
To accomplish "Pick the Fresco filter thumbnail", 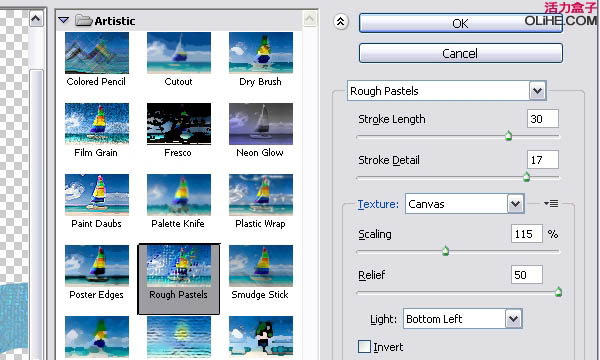I will [179, 124].
